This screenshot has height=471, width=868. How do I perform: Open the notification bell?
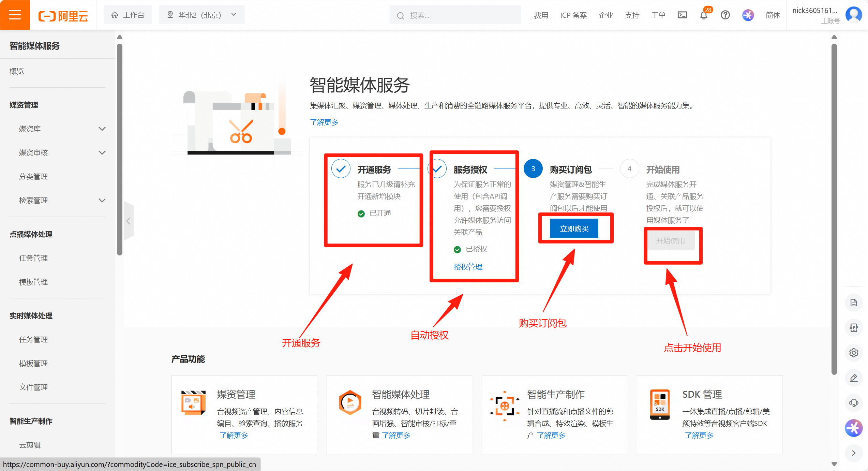point(704,15)
